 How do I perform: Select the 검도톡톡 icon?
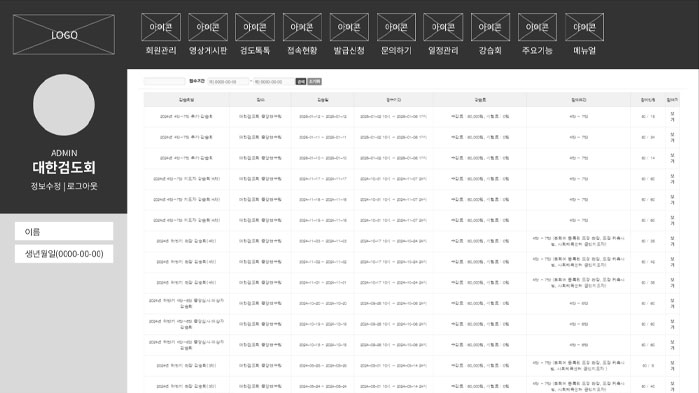[255, 27]
